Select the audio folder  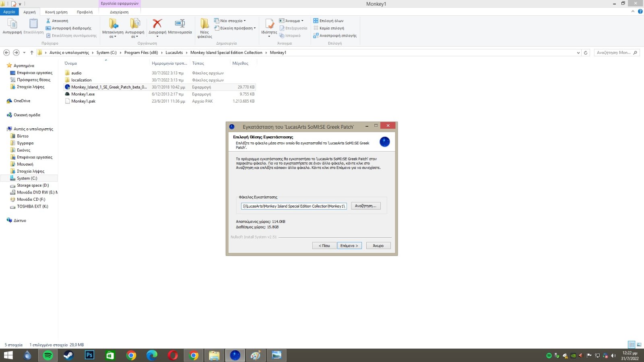point(76,73)
